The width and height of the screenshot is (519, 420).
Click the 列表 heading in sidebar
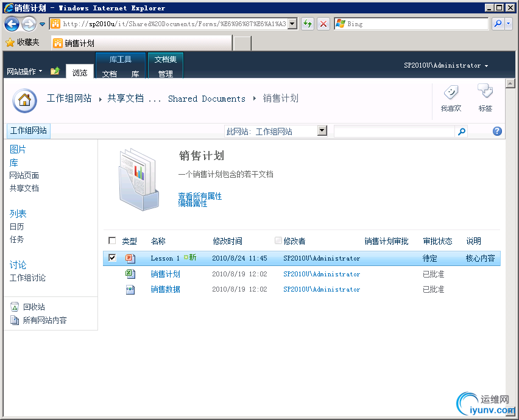(18, 214)
